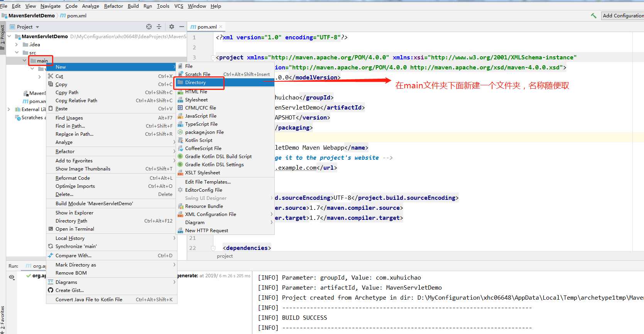Screen dimensions: 644x334
Task: Choose Find Usages in context menu
Action: pyautogui.click(x=111, y=118)
